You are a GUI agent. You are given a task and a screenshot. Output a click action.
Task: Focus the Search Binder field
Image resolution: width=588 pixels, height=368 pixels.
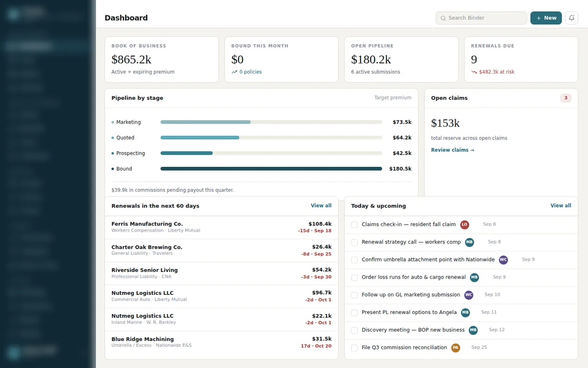click(x=481, y=18)
